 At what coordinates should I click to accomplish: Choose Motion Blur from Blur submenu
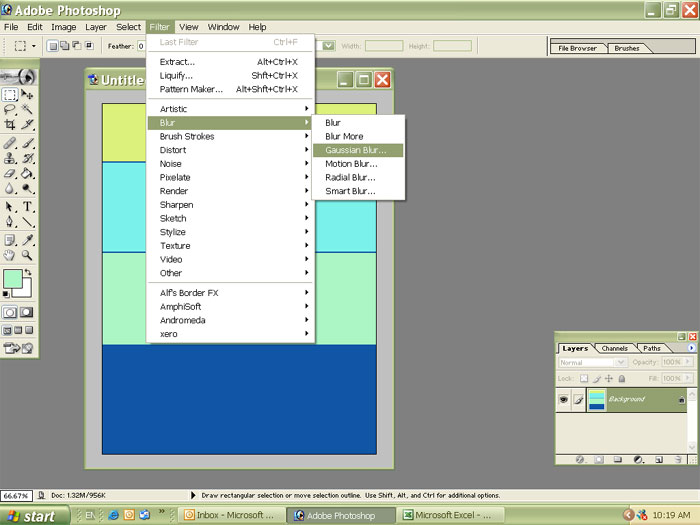(358, 164)
